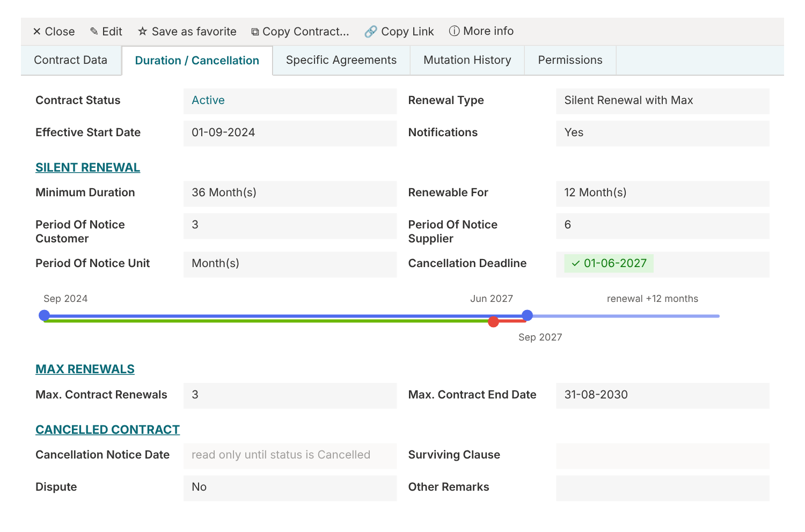Open the Specific Agreements tab
The width and height of the screenshot is (805, 532).
(341, 60)
